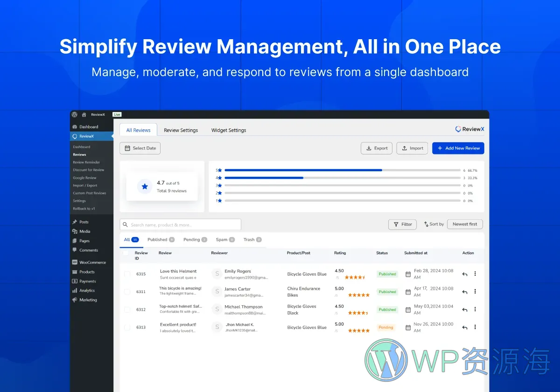Image resolution: width=560 pixels, height=392 pixels.
Task: Check the box for review 6312
Action: (127, 310)
